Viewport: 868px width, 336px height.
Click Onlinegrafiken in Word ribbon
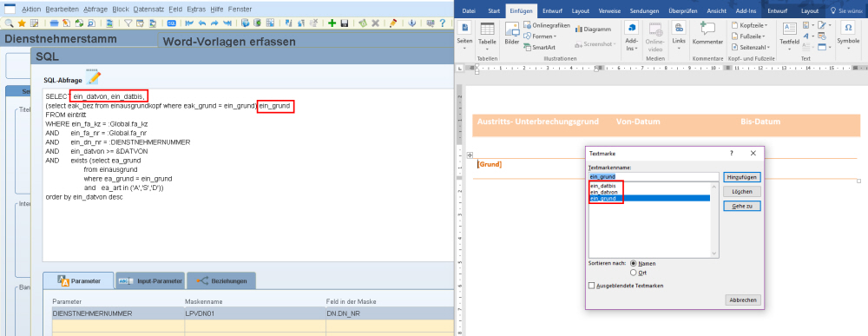point(546,25)
